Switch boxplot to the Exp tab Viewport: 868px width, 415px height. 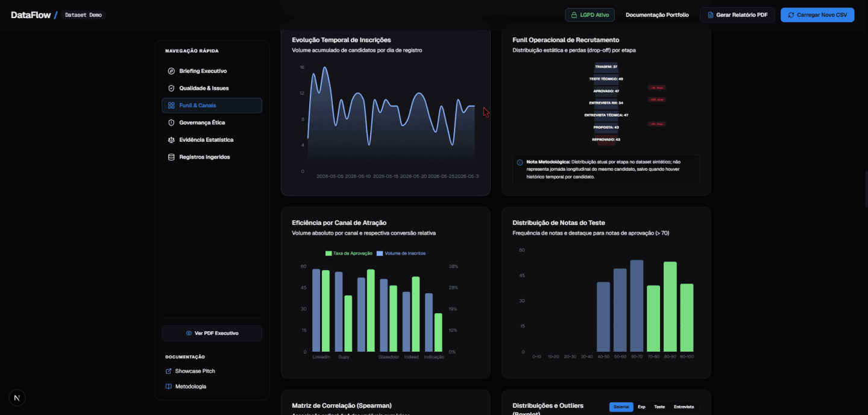(x=641, y=407)
